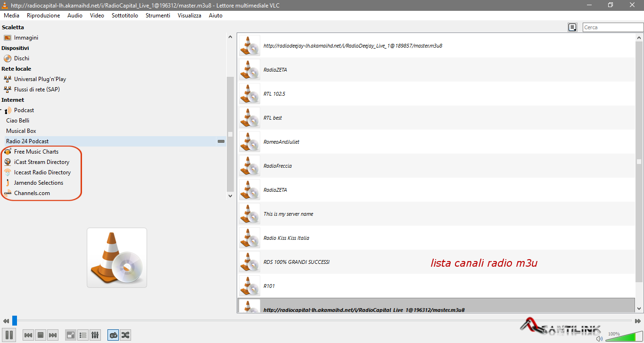Click VLC cone icon in title bar
Viewport: 644px width, 343px height.
tap(6, 5)
